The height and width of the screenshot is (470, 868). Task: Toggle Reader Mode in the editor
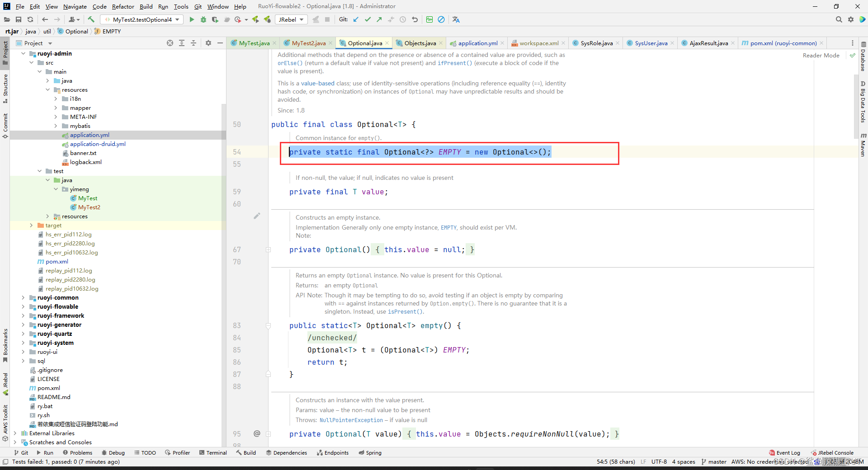[821, 55]
